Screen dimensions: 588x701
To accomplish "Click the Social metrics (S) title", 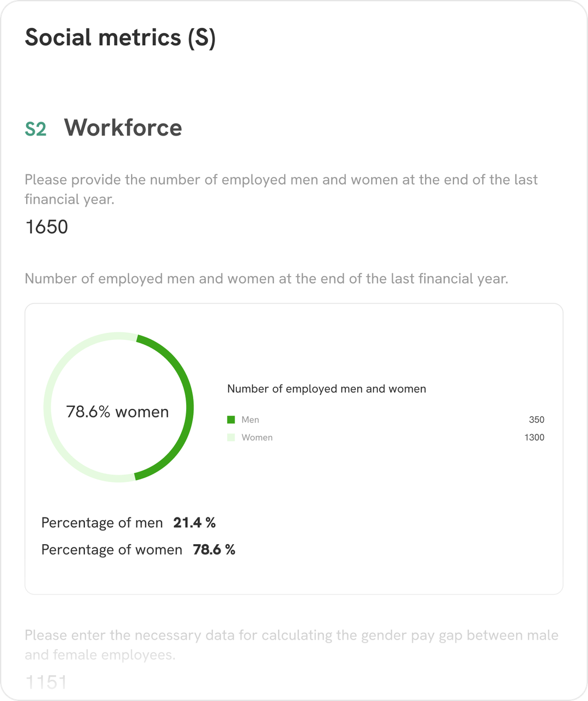I will click(120, 38).
